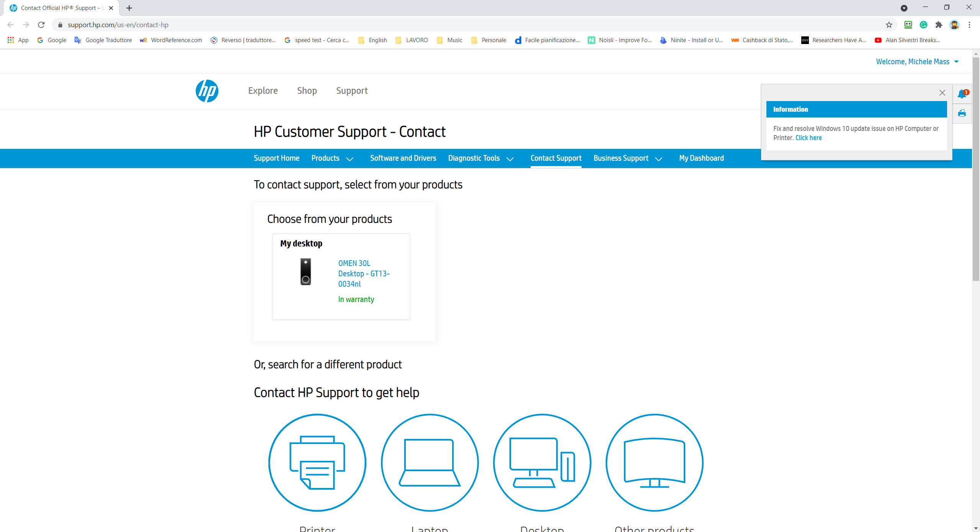This screenshot has width=980, height=532.
Task: Close the Information popup
Action: (x=942, y=92)
